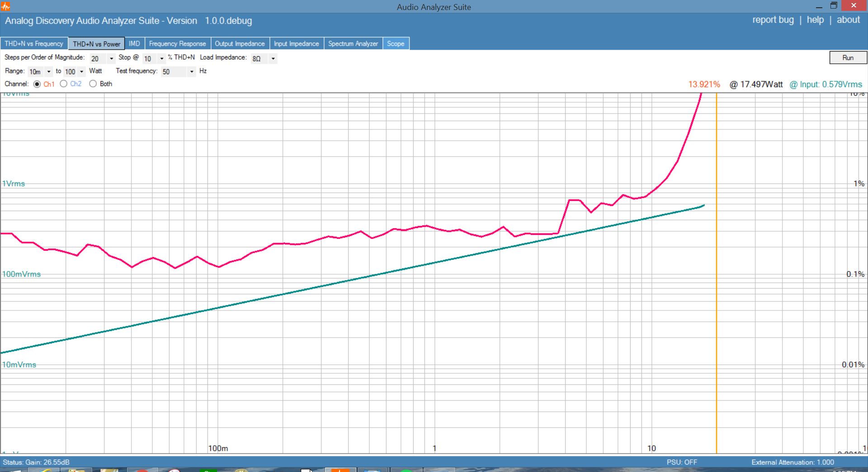Minimize the Audio Analyzer Suite window
This screenshot has height=472, width=868.
[x=819, y=6]
